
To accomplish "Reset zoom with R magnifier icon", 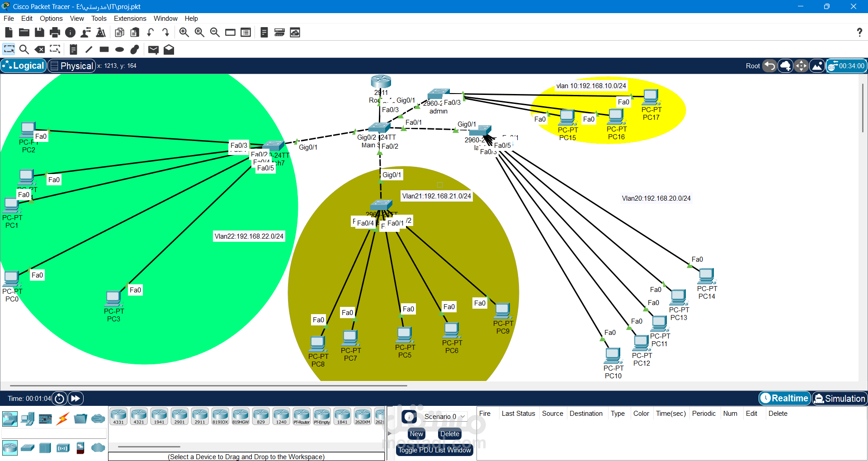I will (x=199, y=33).
